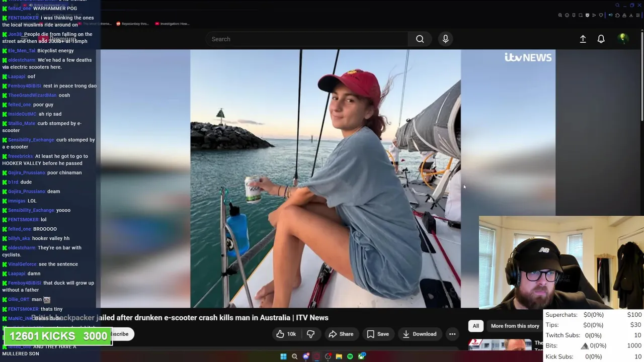Click chat message 'thats tiny'
This screenshot has height=362, width=644.
[51, 309]
